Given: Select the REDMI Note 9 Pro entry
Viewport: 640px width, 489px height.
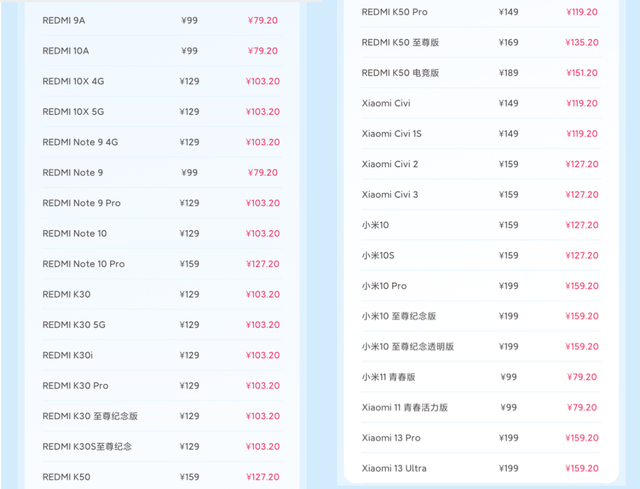Looking at the screenshot, I should click(x=81, y=203).
